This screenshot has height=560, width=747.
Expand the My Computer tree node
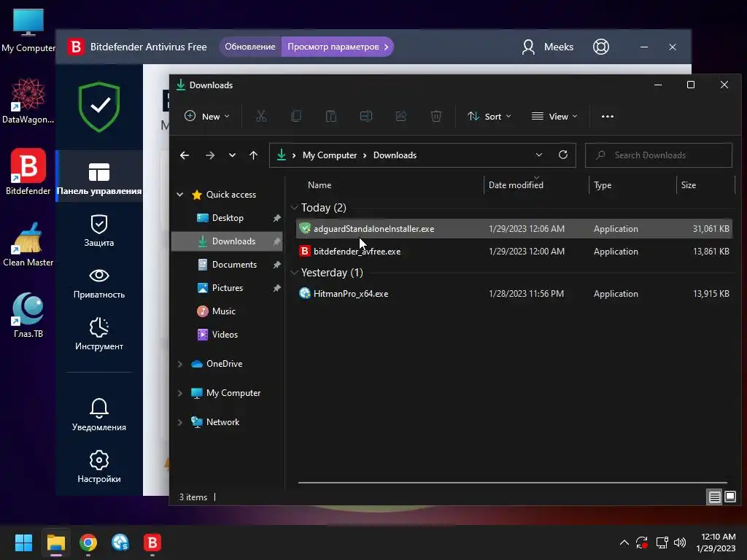[180, 393]
